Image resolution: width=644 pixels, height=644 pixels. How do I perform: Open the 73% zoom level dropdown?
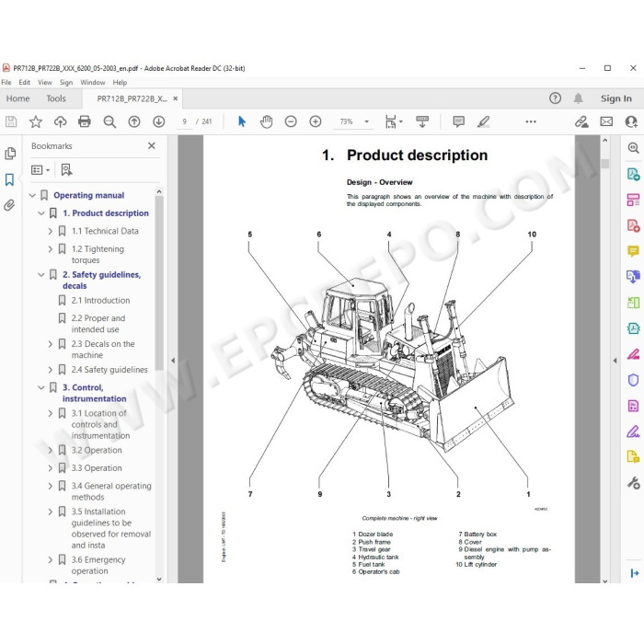tap(366, 121)
